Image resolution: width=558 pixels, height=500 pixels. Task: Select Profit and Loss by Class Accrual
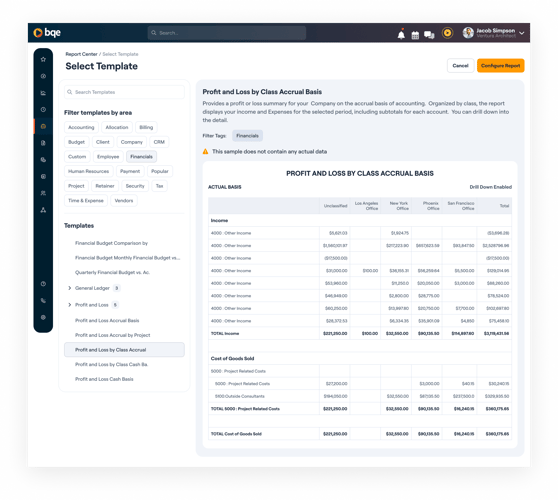pos(124,350)
